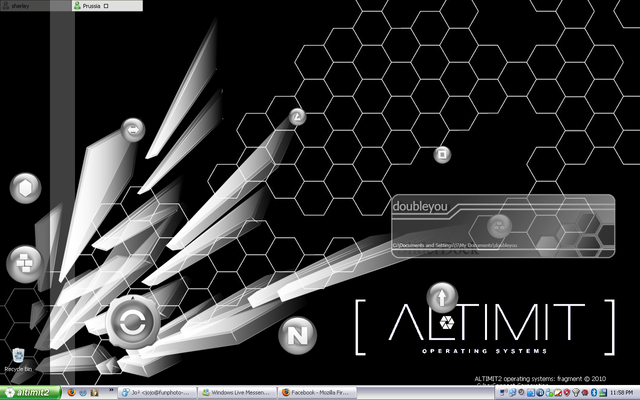Click the blue arrow tray icon
The height and width of the screenshot is (400, 640).
click(x=531, y=393)
